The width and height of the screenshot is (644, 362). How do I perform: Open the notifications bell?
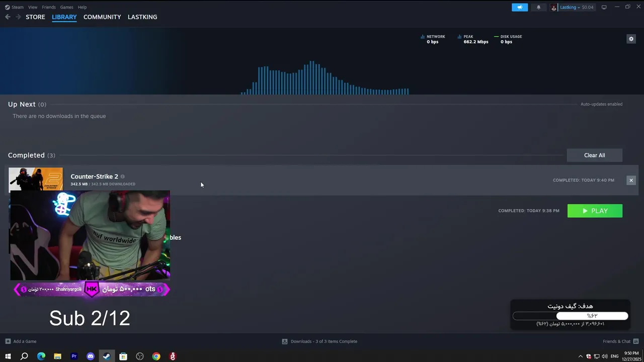click(538, 7)
